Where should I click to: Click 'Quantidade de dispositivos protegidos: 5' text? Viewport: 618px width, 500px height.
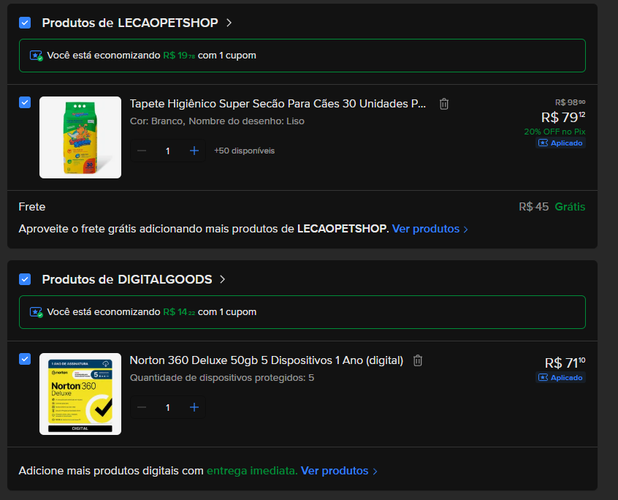pos(222,378)
